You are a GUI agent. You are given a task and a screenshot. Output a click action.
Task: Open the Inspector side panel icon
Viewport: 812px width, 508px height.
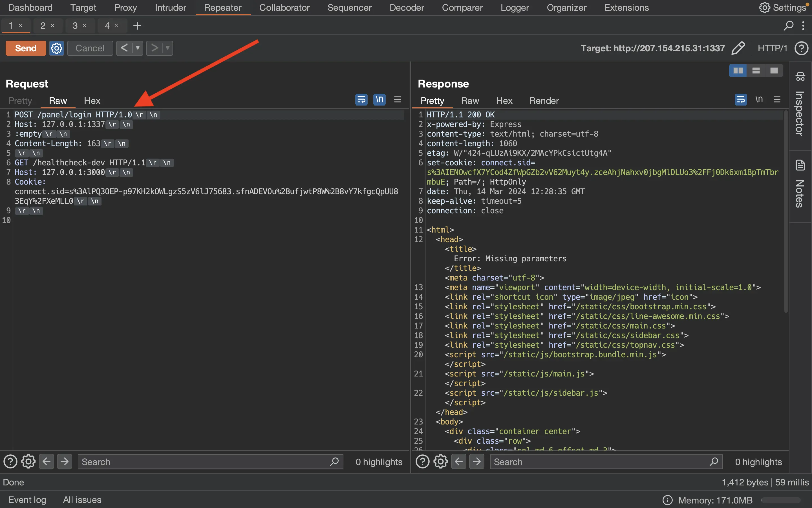point(800,76)
